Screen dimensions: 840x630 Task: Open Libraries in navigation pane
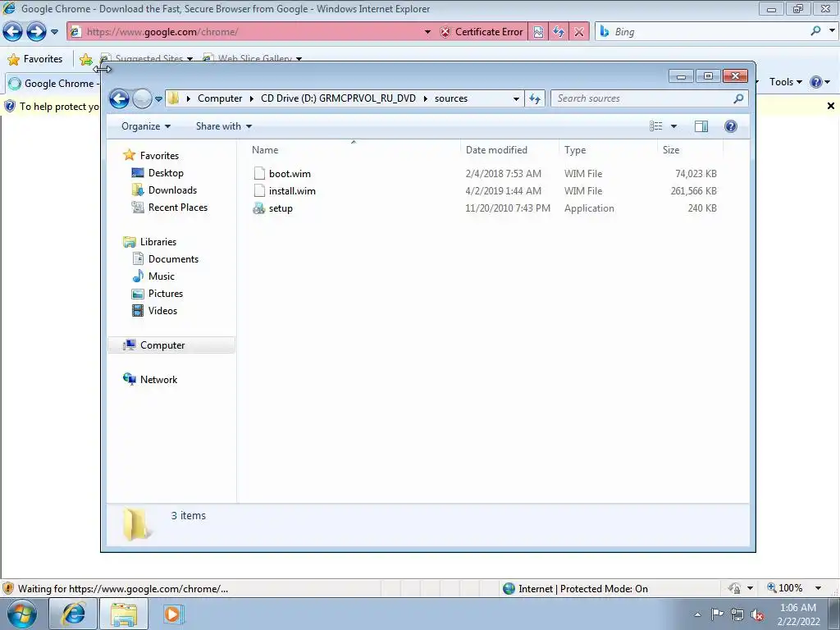click(158, 242)
